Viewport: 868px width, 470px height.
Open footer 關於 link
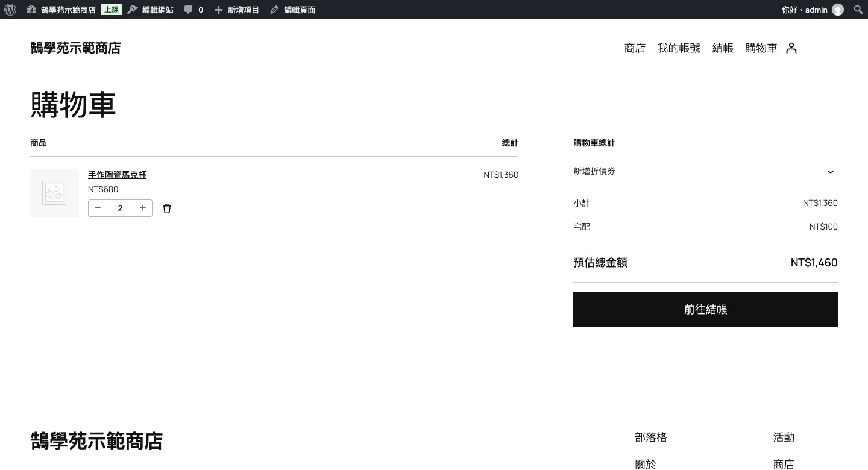pyautogui.click(x=646, y=464)
